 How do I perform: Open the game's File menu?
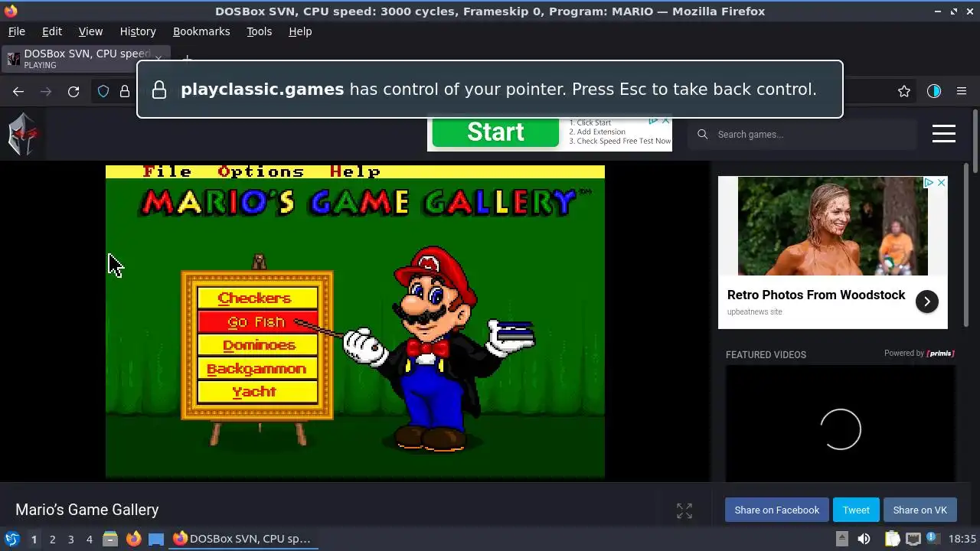(x=167, y=171)
